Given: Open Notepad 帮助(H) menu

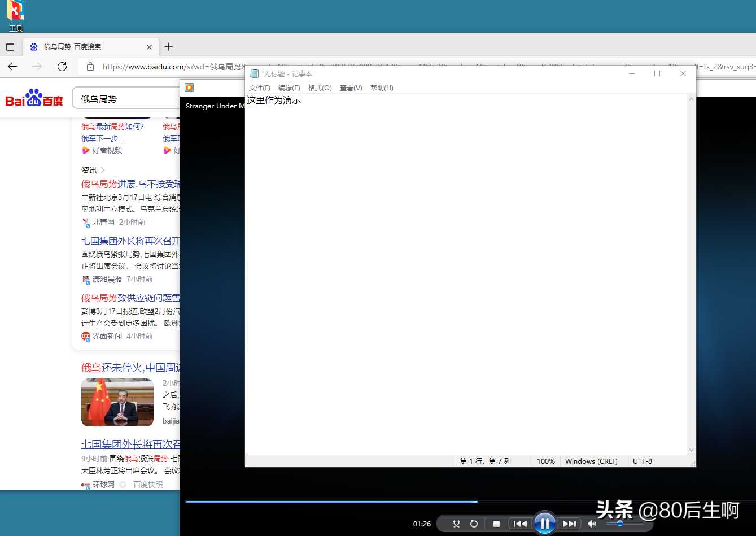Looking at the screenshot, I should (x=382, y=88).
